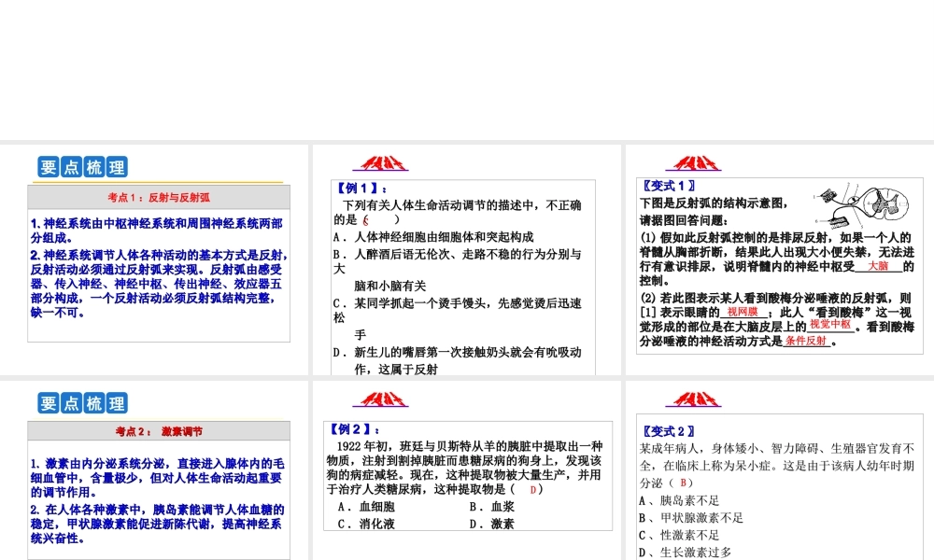Click the '【例1】:' label

361,189
